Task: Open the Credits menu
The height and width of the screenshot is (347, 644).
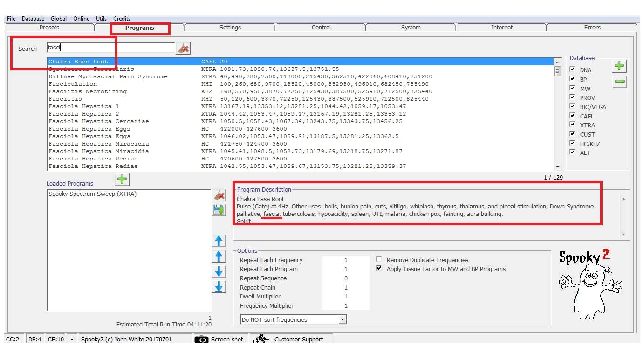Action: coord(122,19)
